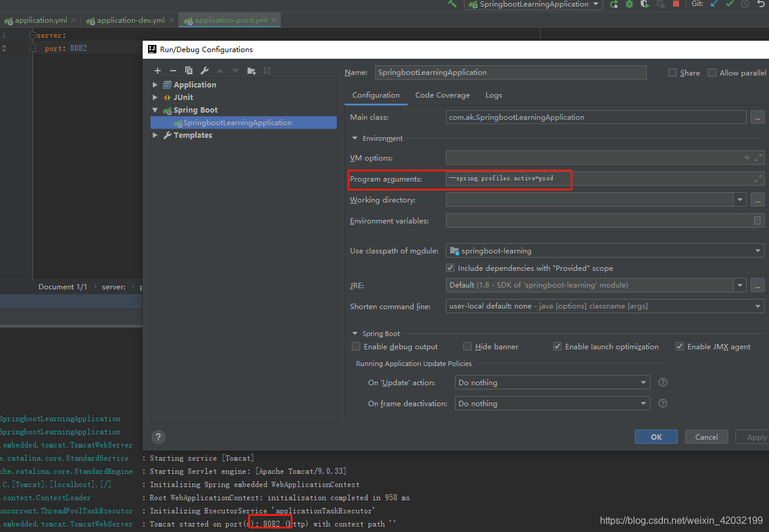The image size is (769, 532).
Task: Uncheck Include dependencies with "Provided" scope
Action: click(450, 268)
